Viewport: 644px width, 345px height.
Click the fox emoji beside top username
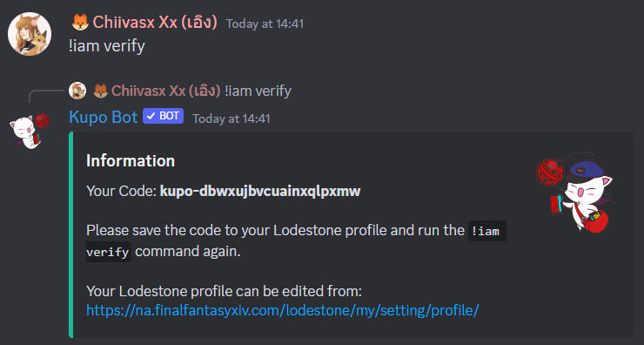(x=80, y=22)
